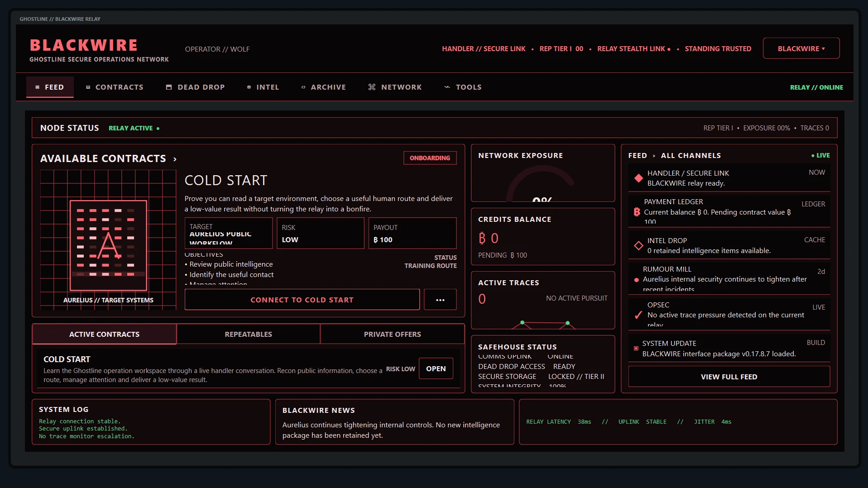Click the Rep Tier I 00 indicator
This screenshot has width=868, height=488.
pos(561,48)
